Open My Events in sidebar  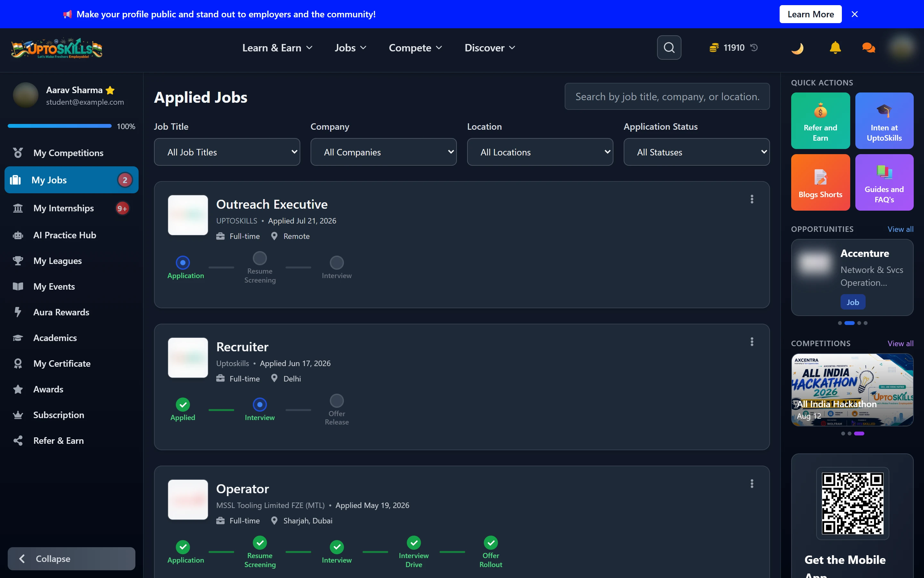click(72, 286)
